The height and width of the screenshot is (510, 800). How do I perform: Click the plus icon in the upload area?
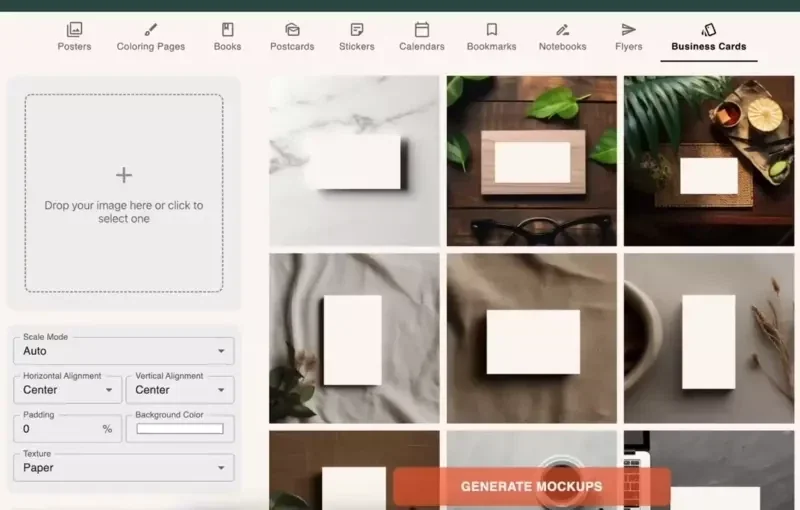124,175
